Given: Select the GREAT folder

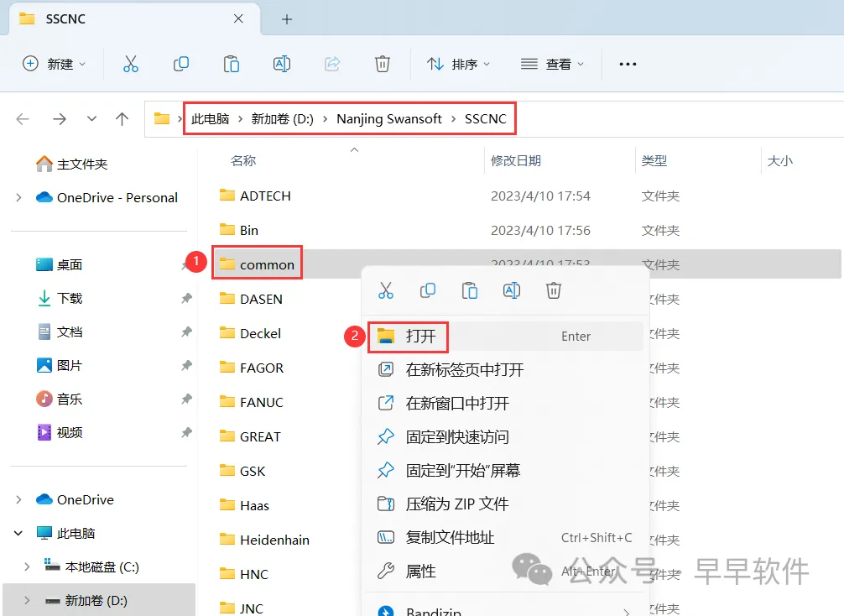Looking at the screenshot, I should coord(250,436).
